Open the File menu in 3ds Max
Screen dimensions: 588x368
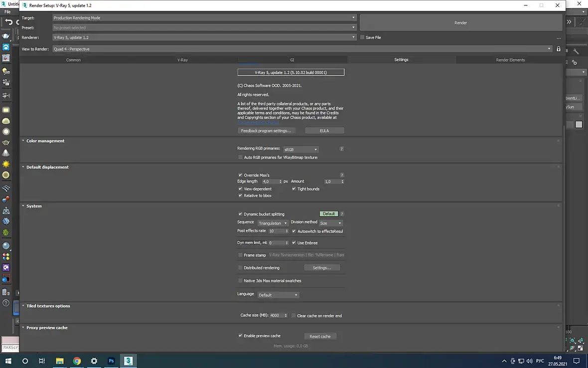(7, 12)
